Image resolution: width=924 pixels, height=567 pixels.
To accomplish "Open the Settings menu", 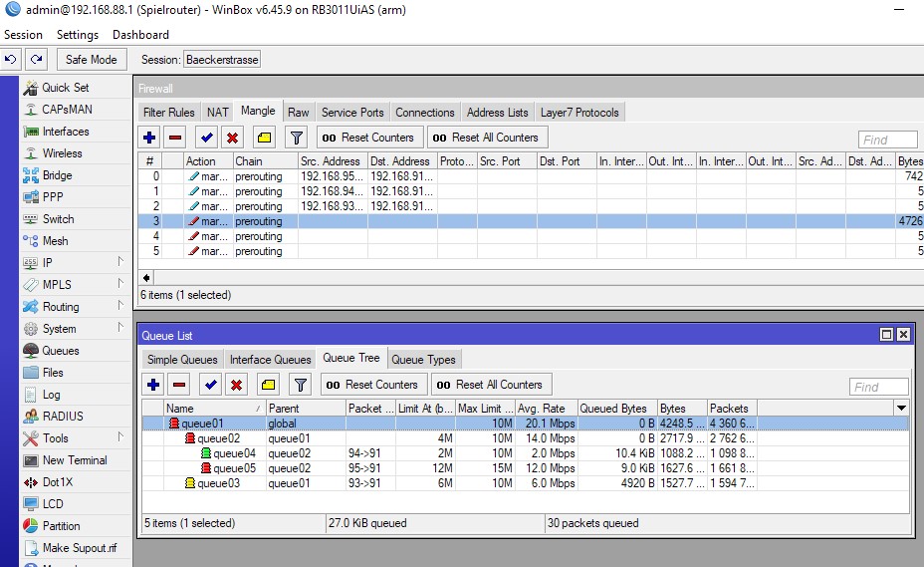I will (78, 35).
